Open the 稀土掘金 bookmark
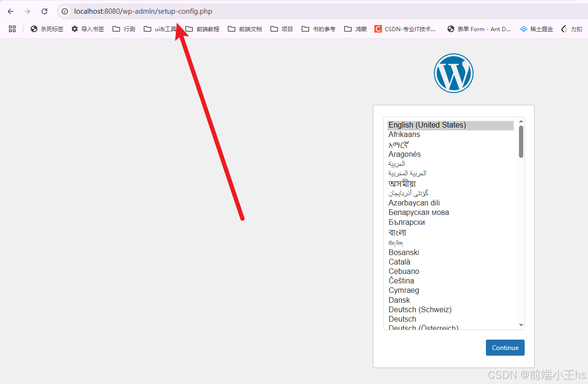This screenshot has height=384, width=588. (536, 29)
